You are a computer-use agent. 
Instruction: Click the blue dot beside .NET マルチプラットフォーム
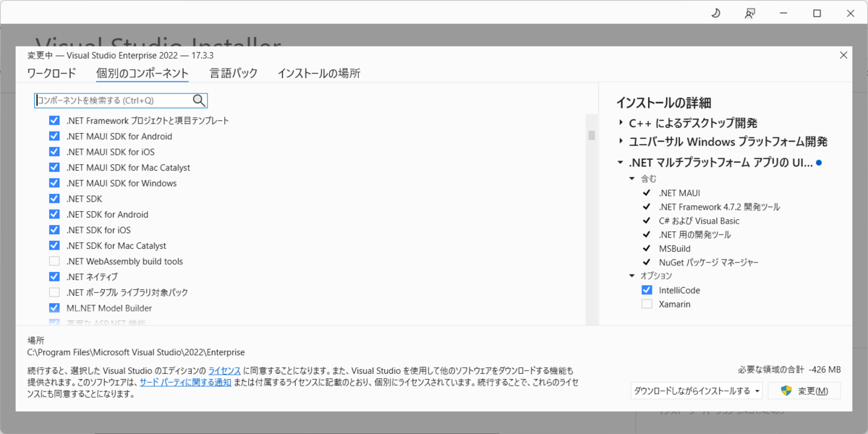(x=819, y=163)
